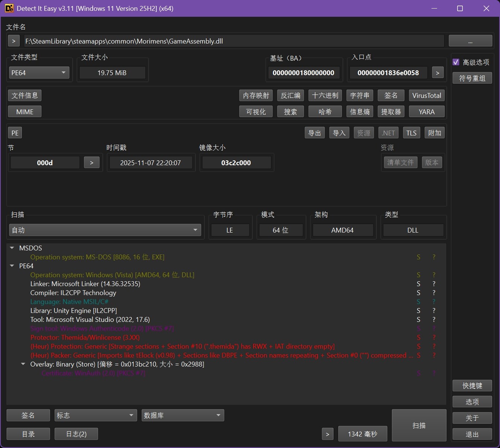The width and height of the screenshot is (500, 448).
Task: Click the file path input field
Action: point(234,41)
